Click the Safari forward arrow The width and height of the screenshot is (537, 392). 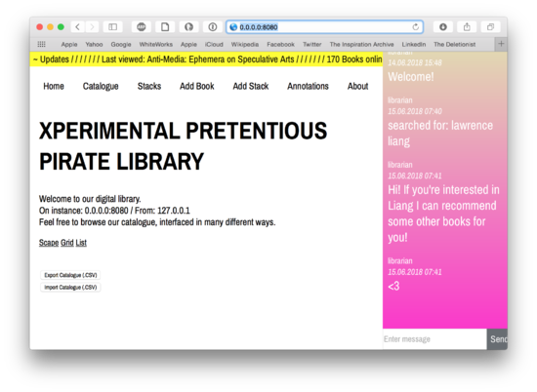pos(92,27)
